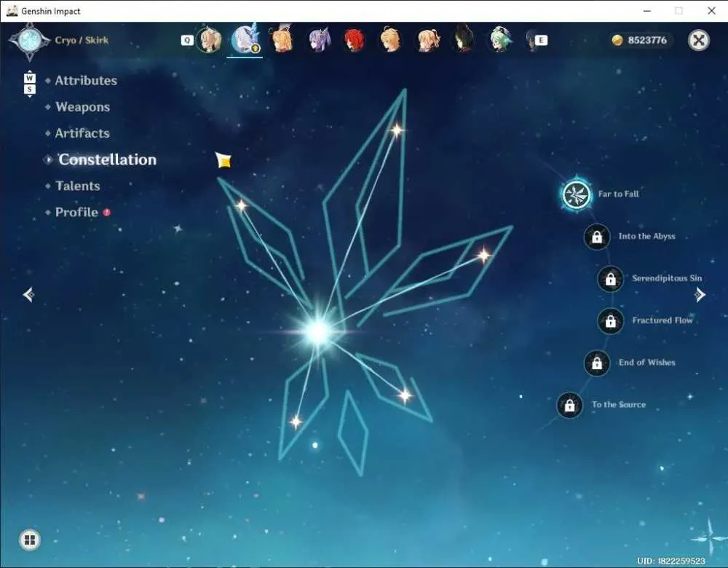Switch to the Weapons section
This screenshot has height=568, width=728.
pyautogui.click(x=83, y=107)
